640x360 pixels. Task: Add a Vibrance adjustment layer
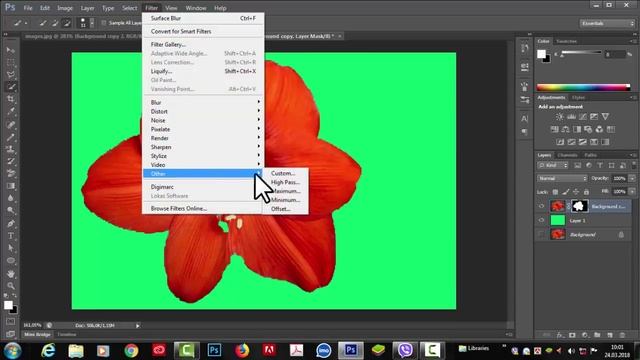click(605, 117)
